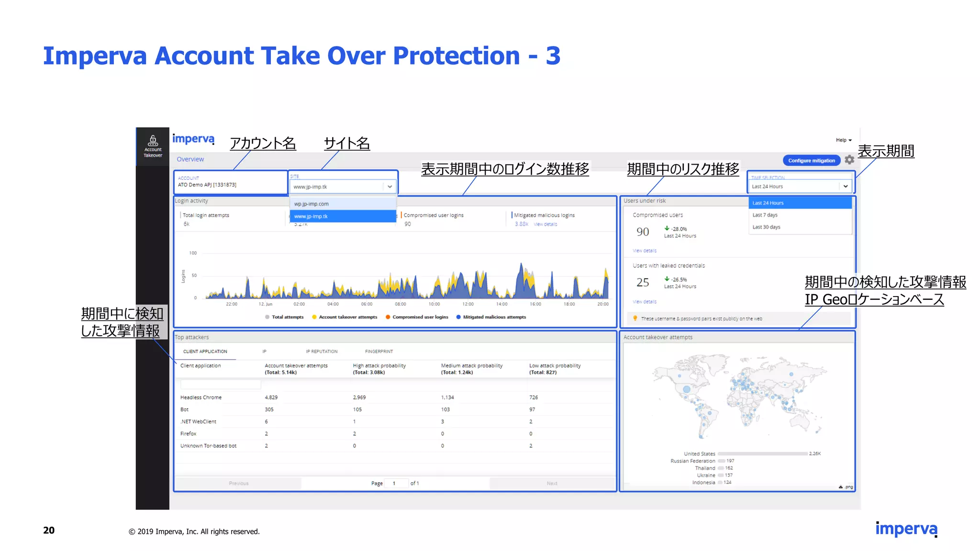View details under Compromised users

645,251
